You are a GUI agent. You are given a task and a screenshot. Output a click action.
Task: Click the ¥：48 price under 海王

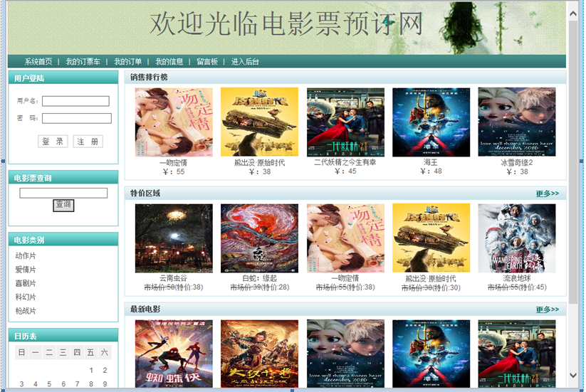click(x=431, y=171)
